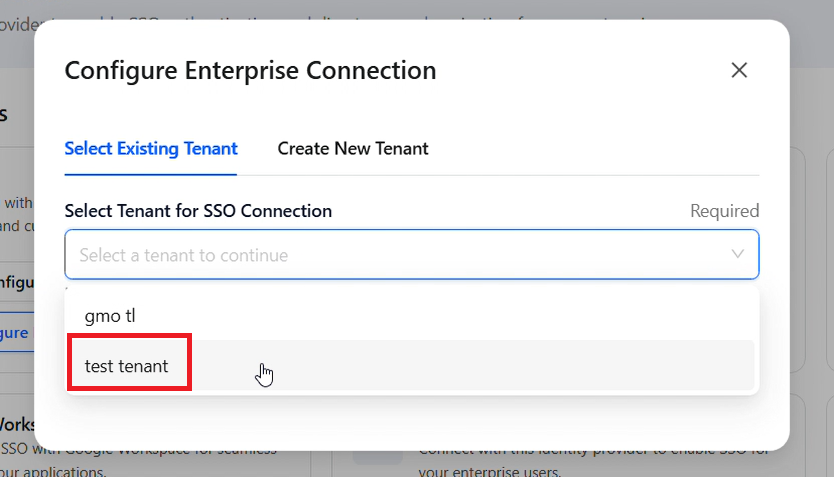Screen dimensions: 834x477
Task: Click the Configure Enterprise Connection title
Action: [x=250, y=70]
